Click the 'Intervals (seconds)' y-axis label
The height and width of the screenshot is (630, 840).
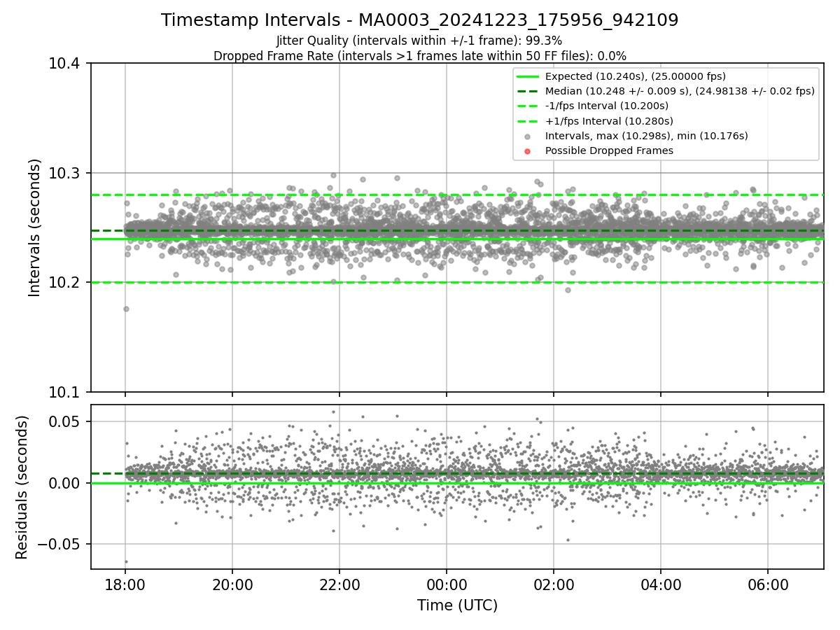point(35,227)
